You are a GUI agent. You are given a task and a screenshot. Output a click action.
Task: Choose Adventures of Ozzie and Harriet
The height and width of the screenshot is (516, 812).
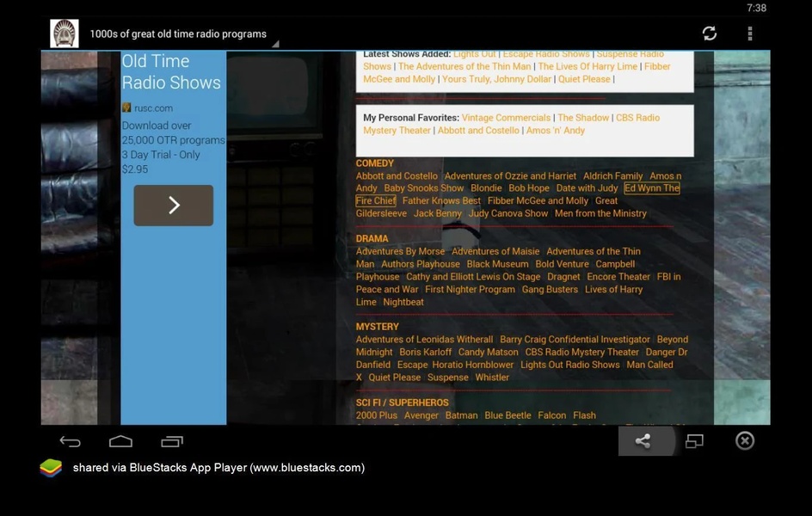point(510,176)
